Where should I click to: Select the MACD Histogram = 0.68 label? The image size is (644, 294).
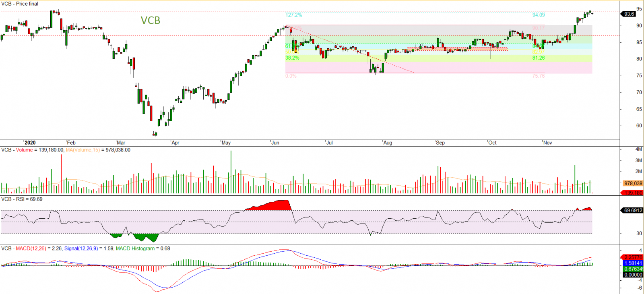[143, 248]
